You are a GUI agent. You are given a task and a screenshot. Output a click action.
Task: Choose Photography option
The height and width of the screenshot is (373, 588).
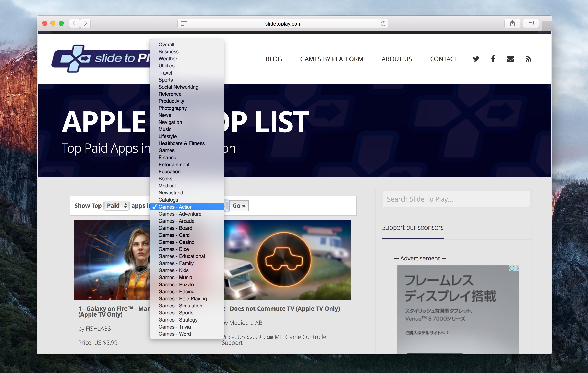187,108
